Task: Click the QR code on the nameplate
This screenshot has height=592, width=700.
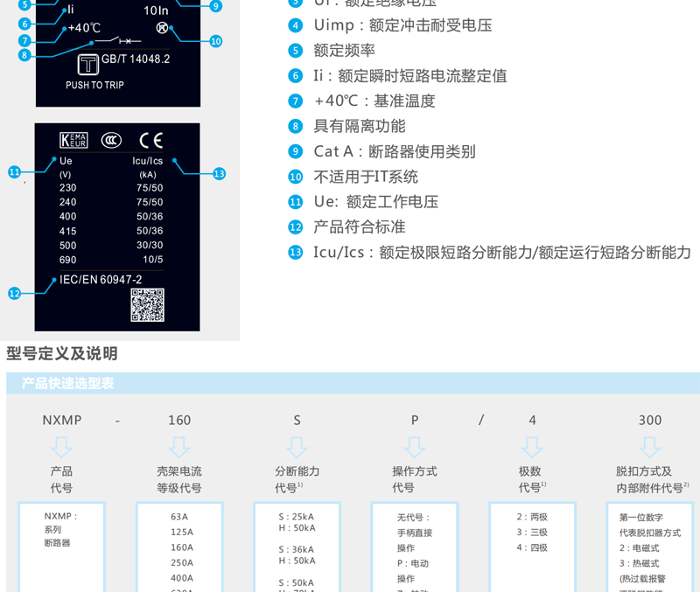Action: pyautogui.click(x=147, y=304)
